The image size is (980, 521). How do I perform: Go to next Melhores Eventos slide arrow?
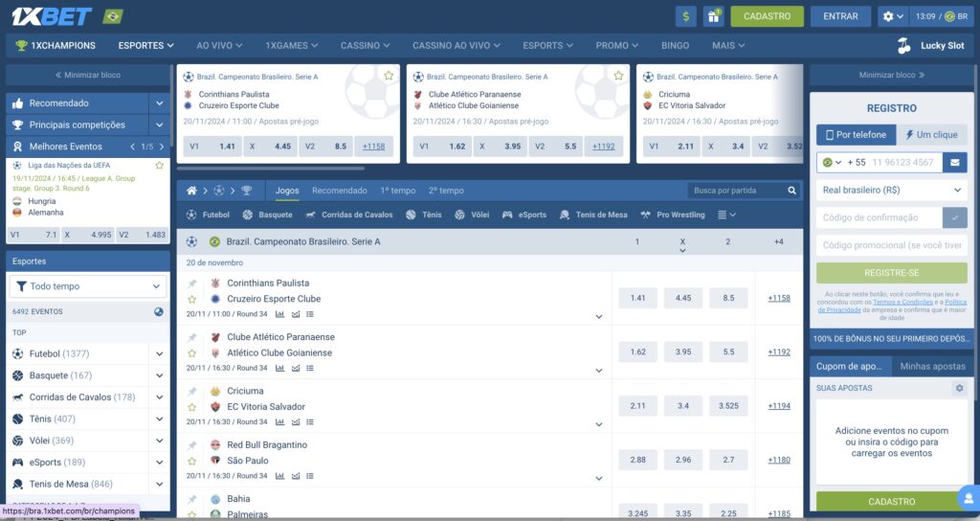pyautogui.click(x=162, y=147)
